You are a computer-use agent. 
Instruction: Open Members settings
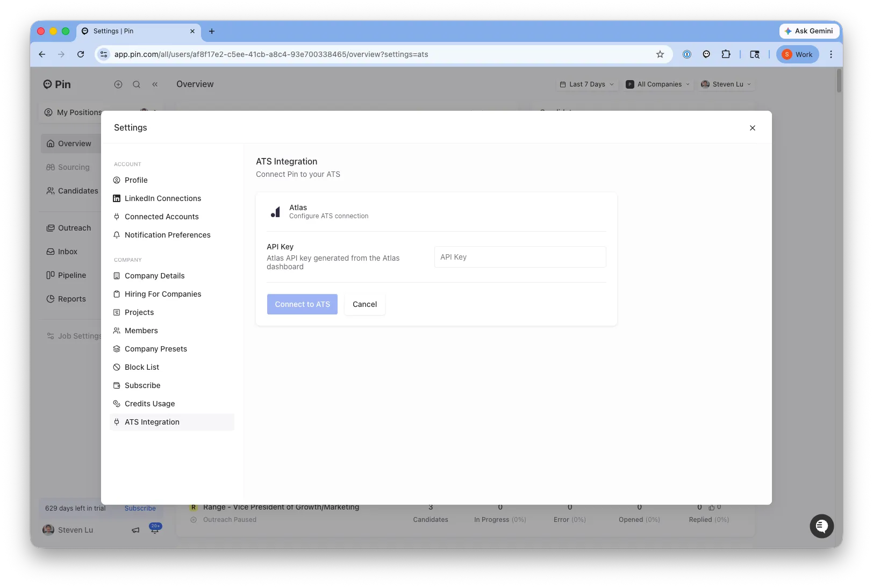click(172, 331)
